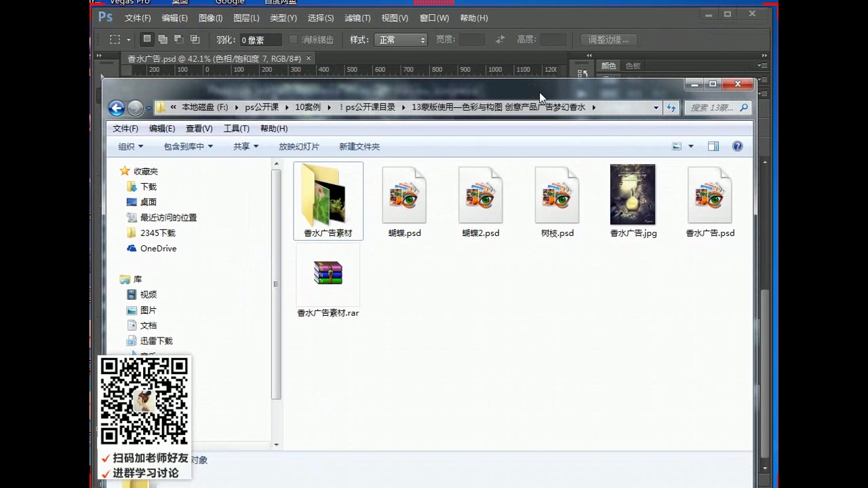Toggle the Explorer preview pane icon

[x=713, y=146]
